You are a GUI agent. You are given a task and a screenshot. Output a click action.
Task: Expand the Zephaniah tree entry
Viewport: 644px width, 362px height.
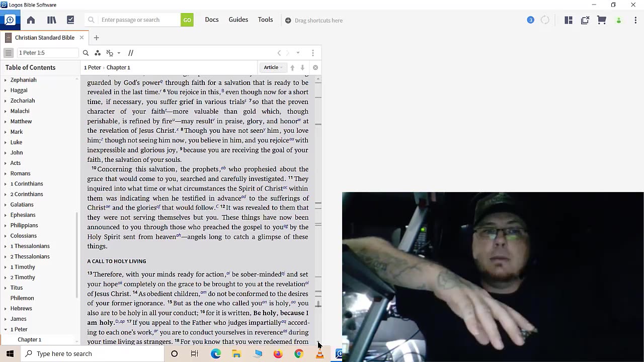click(x=6, y=80)
